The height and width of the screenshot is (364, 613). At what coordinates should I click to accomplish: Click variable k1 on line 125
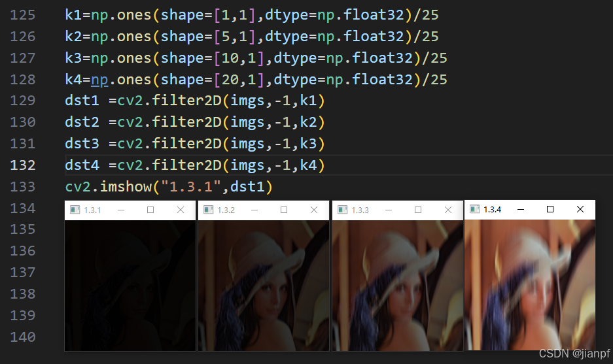[73, 15]
